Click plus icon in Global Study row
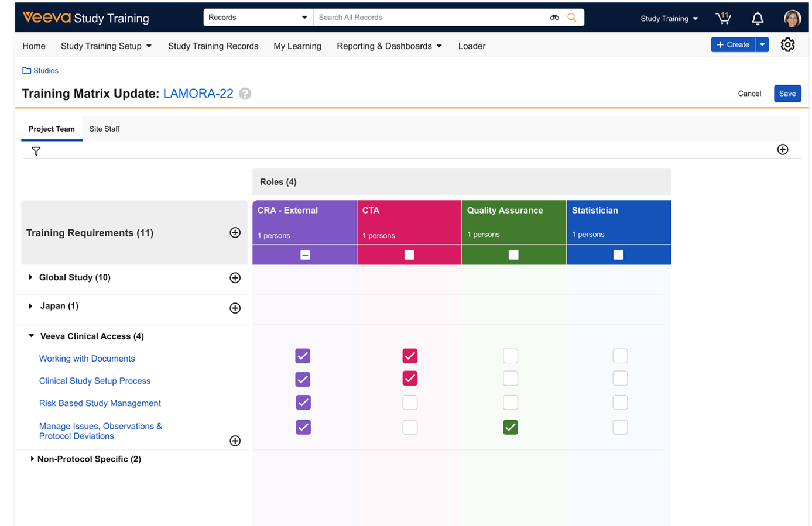812x526 pixels. click(235, 278)
